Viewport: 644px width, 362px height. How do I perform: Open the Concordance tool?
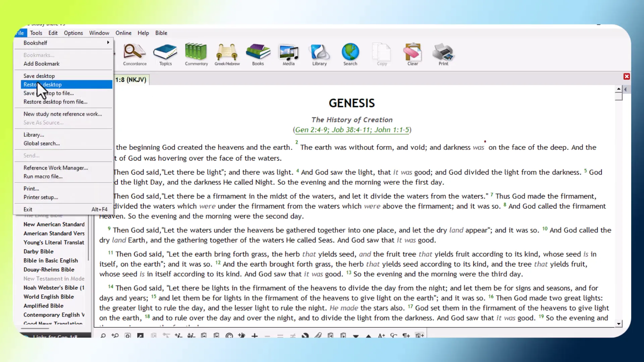[135, 55]
